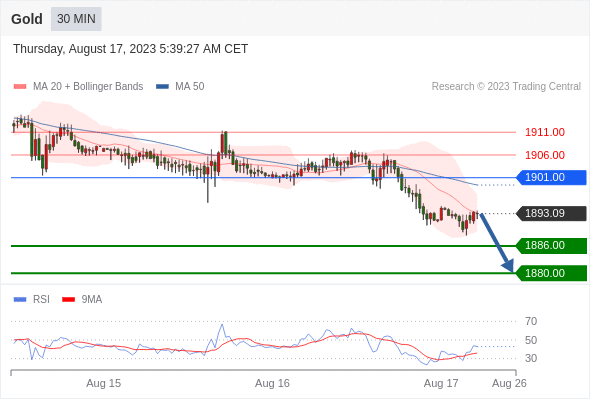Select the 1906.00 resistance price label
The width and height of the screenshot is (590, 400).
pyautogui.click(x=545, y=155)
